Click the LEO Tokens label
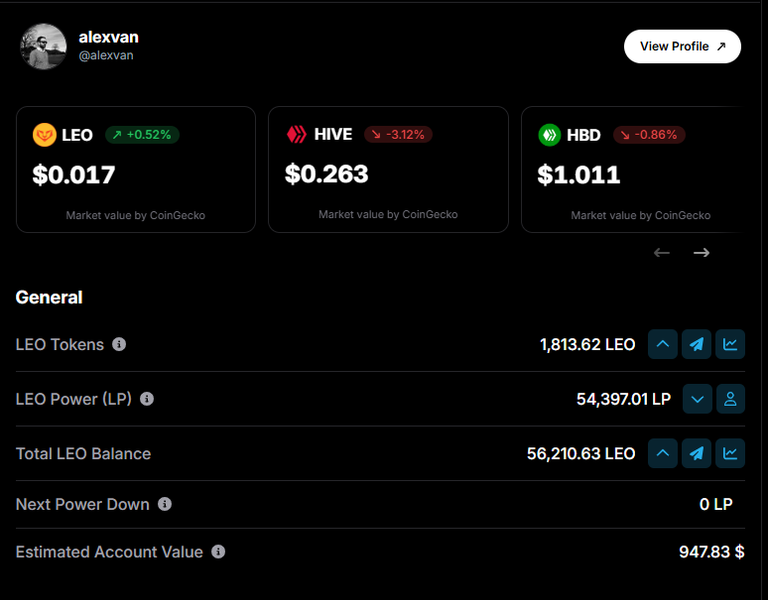The image size is (768, 600). point(60,345)
